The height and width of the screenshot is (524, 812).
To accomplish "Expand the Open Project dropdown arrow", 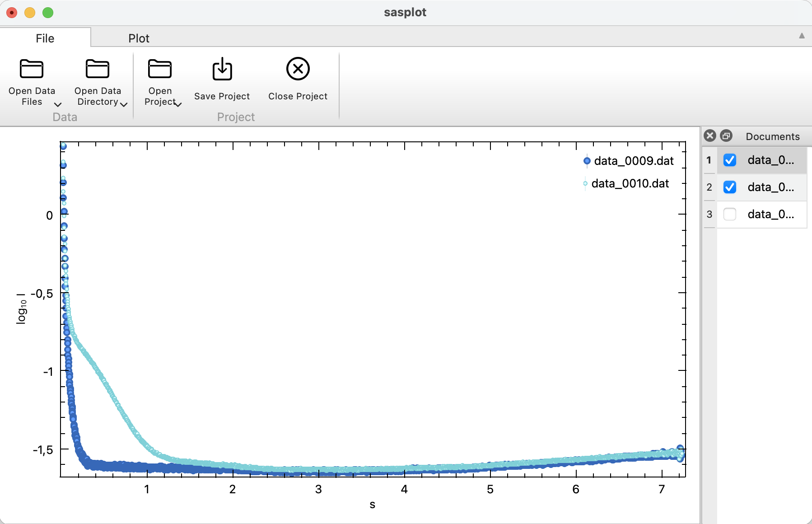I will click(x=178, y=104).
